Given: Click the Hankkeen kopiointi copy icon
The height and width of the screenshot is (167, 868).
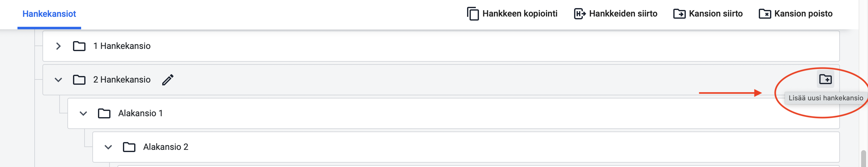Looking at the screenshot, I should coord(473,14).
